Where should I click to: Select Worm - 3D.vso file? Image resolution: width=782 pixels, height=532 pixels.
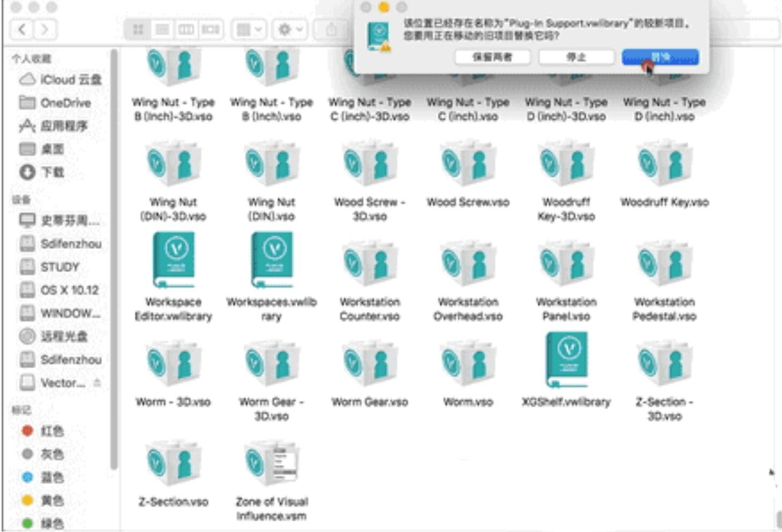tap(173, 374)
